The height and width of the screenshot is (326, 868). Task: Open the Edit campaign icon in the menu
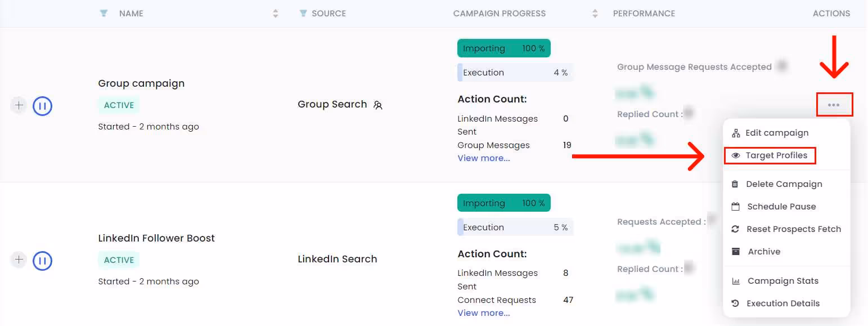coord(737,132)
